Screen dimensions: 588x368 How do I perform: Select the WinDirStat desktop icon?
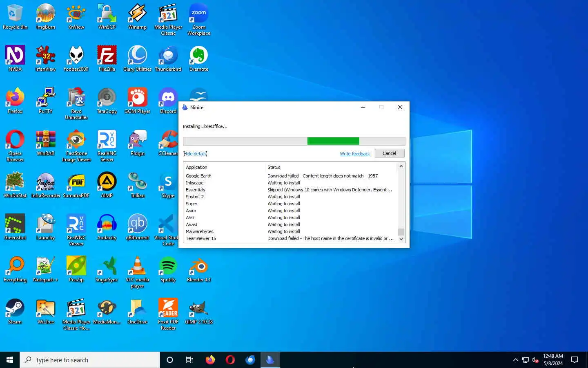click(15, 185)
